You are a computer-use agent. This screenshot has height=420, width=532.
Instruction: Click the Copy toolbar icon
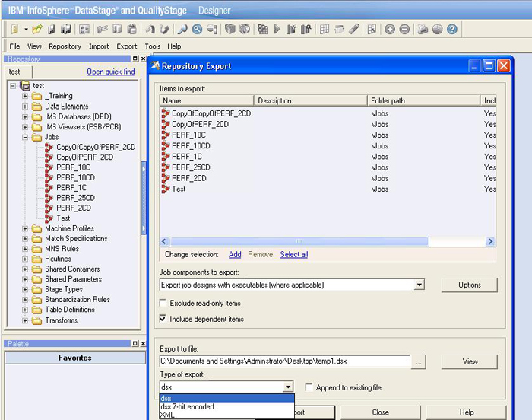click(117, 29)
